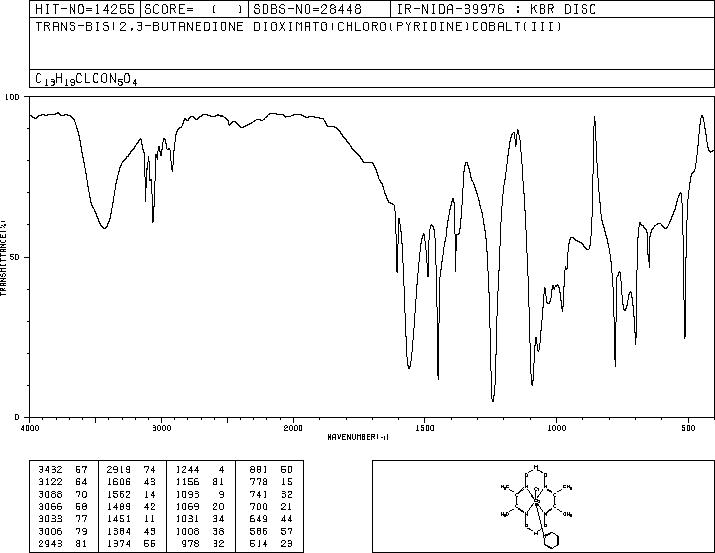Click the 3066 peak table entry

coord(63,506)
